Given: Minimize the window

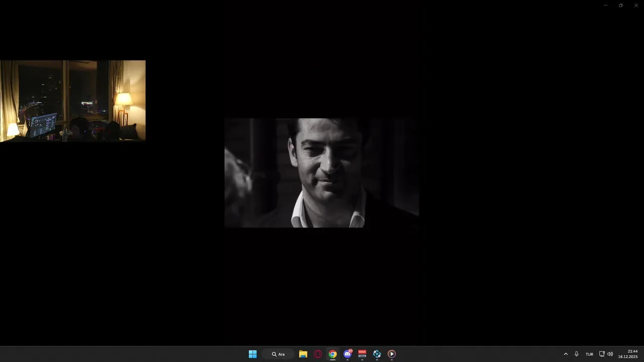Looking at the screenshot, I should (x=605, y=5).
